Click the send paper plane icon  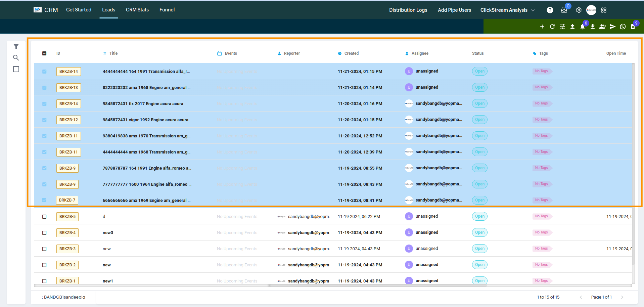[613, 27]
